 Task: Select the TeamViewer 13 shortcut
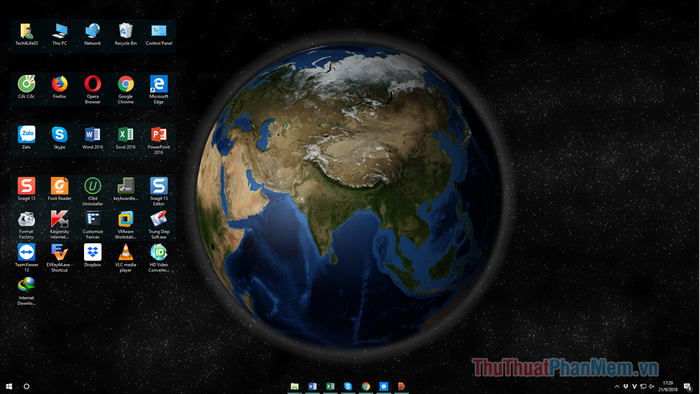tap(26, 258)
